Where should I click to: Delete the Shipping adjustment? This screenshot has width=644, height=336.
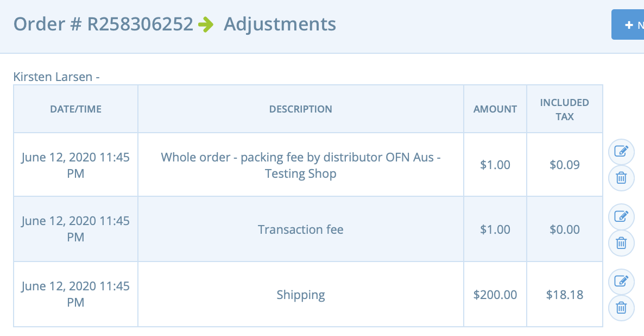[x=621, y=308]
